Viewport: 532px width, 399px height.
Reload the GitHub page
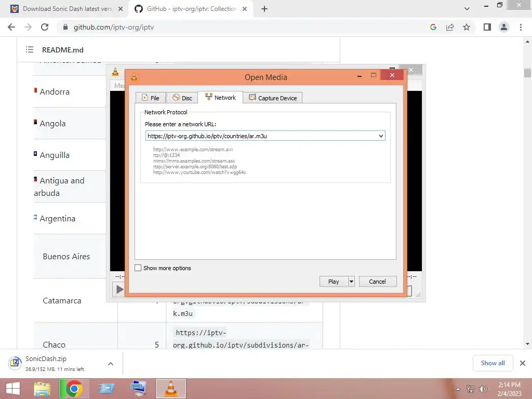pyautogui.click(x=45, y=27)
